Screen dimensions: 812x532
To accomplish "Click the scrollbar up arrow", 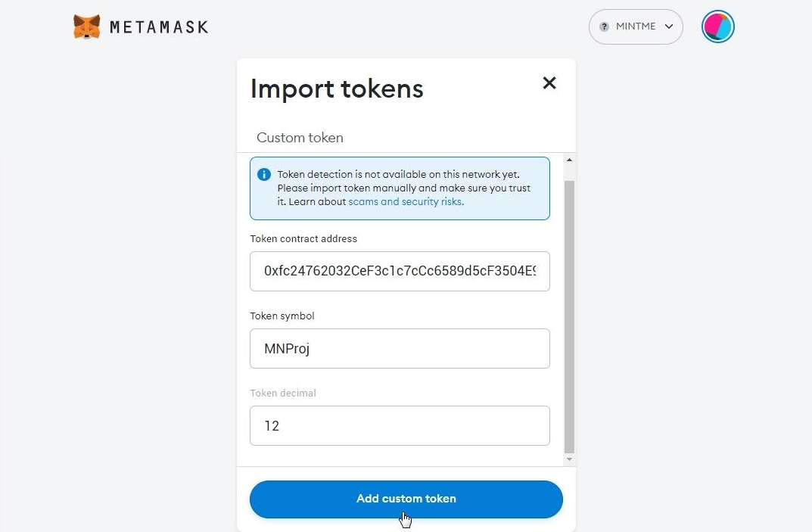I will (569, 159).
